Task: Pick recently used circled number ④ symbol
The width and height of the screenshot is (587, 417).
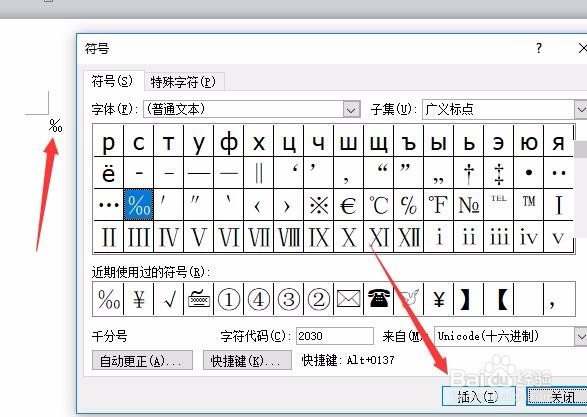Action: click(x=259, y=299)
